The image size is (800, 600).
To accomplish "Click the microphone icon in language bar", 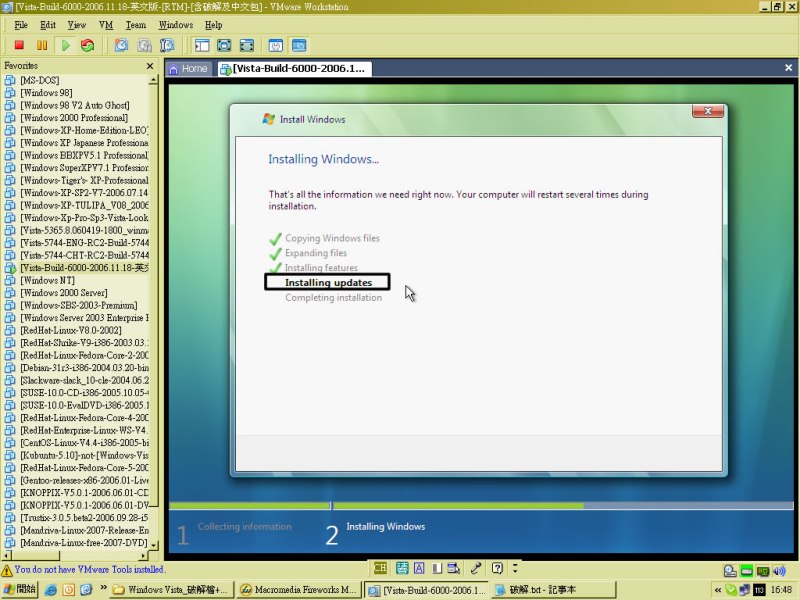I will [476, 568].
